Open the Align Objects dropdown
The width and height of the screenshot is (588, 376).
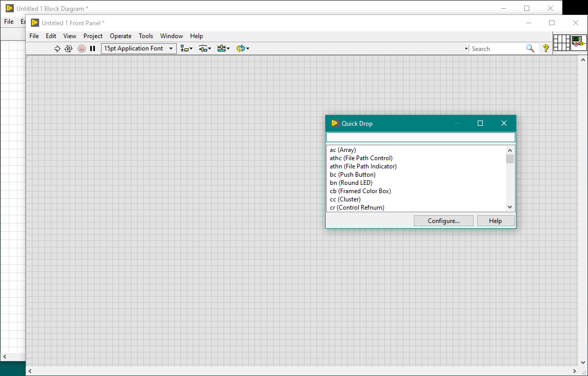(187, 48)
